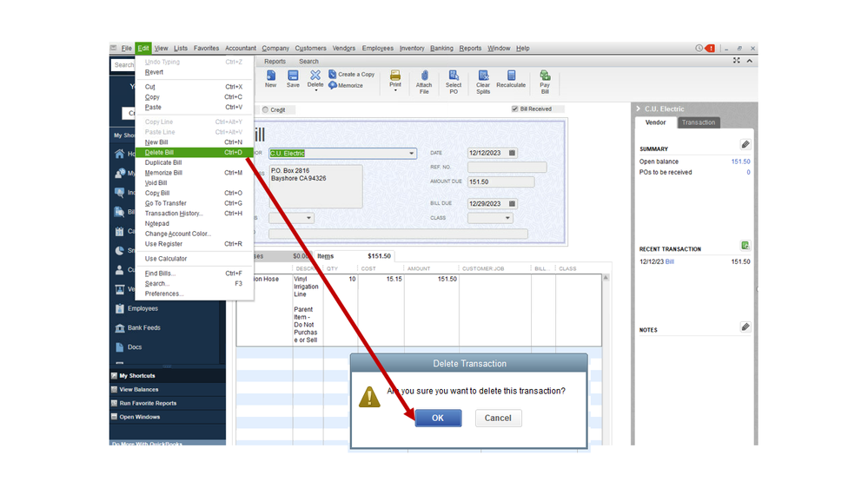Open the Reports ribbon tab
868x488 pixels.
tap(275, 62)
